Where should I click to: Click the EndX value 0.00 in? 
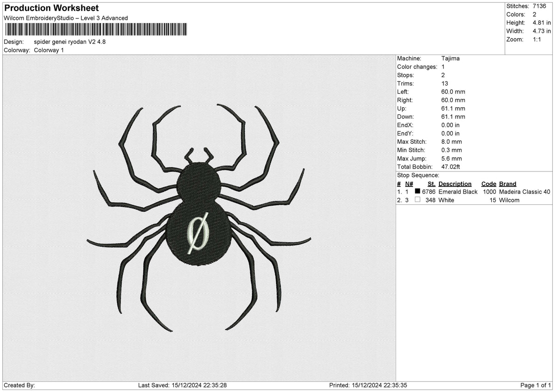pyautogui.click(x=450, y=125)
